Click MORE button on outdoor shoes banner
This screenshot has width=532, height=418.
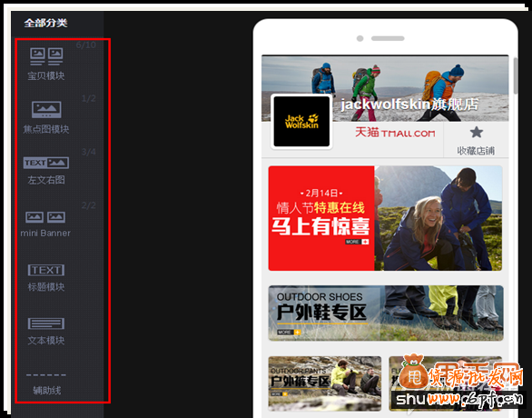coord(289,332)
